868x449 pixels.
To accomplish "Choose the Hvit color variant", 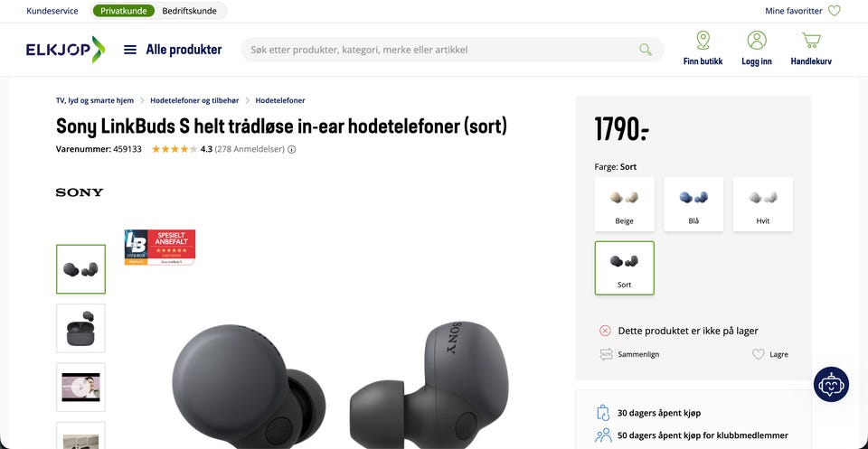I will point(763,204).
